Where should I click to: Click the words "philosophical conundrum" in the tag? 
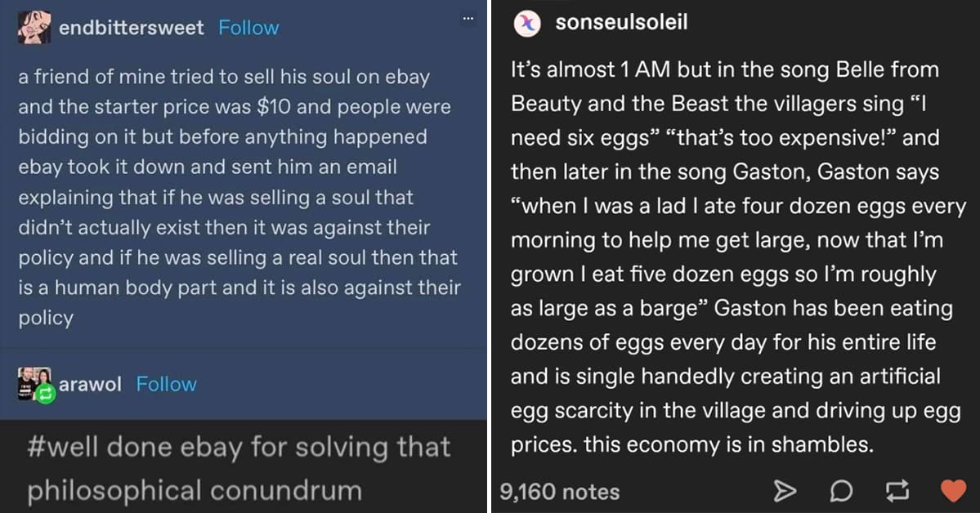point(195,490)
